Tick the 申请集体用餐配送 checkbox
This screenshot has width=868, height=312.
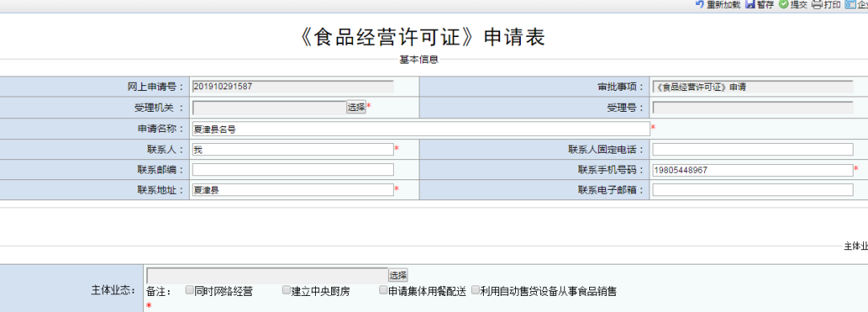pyautogui.click(x=383, y=289)
